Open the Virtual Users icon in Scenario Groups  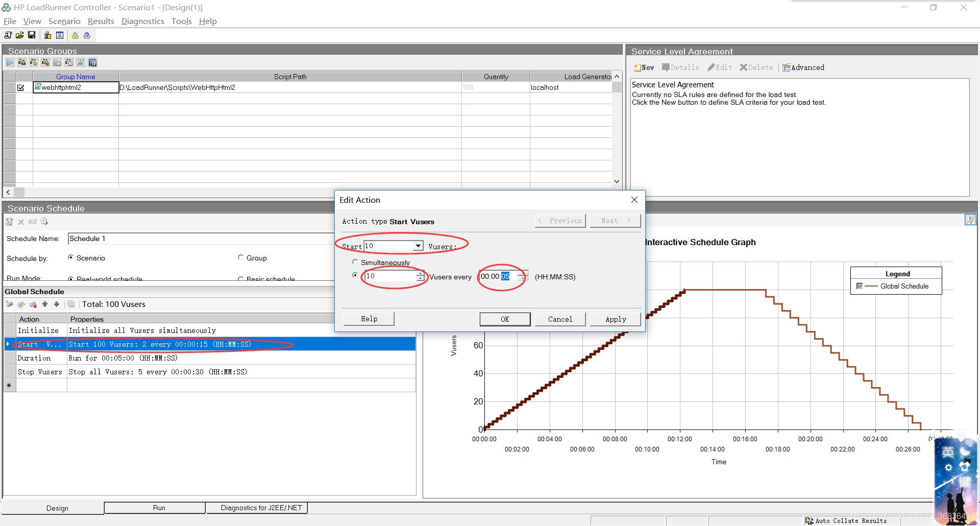tap(22, 62)
